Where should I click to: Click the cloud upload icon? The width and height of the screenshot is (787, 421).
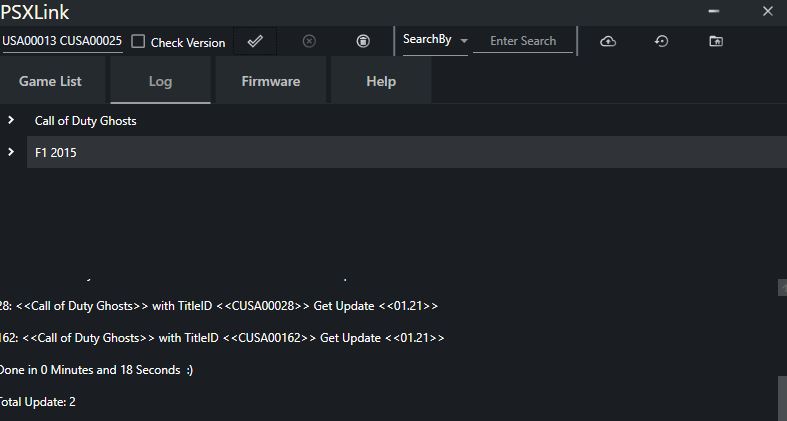click(608, 41)
